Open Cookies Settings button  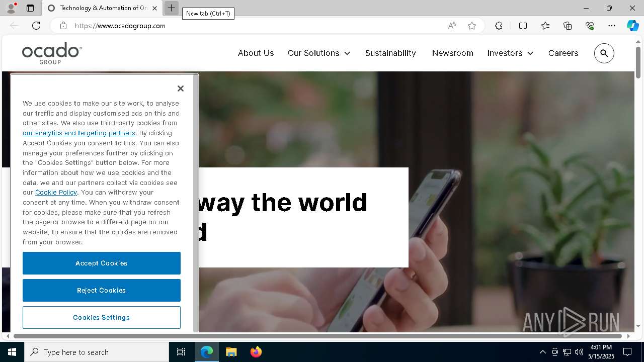(102, 317)
